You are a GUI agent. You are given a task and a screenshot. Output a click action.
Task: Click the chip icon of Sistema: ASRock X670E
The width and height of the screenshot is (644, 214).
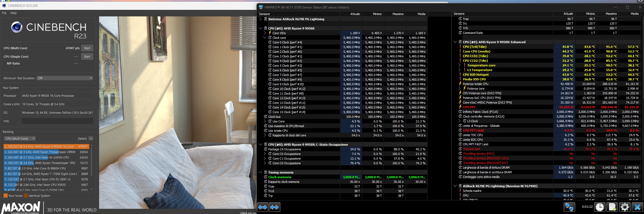(265, 19)
